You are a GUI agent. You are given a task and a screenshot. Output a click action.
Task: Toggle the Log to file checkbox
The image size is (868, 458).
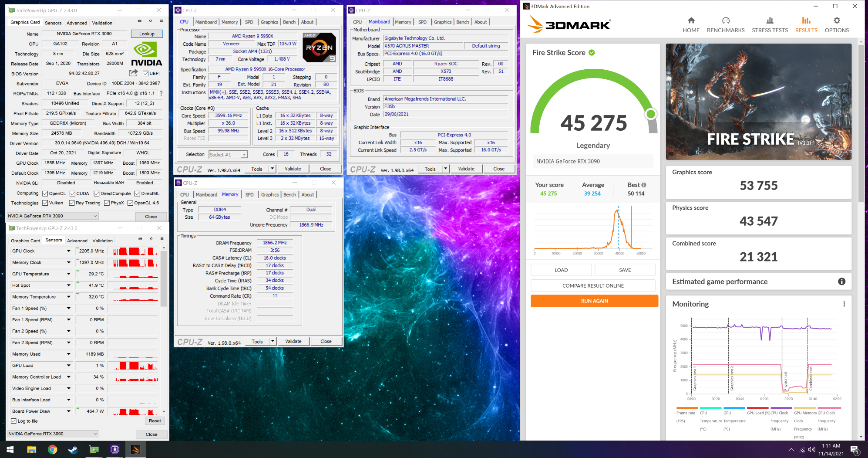pyautogui.click(x=13, y=421)
